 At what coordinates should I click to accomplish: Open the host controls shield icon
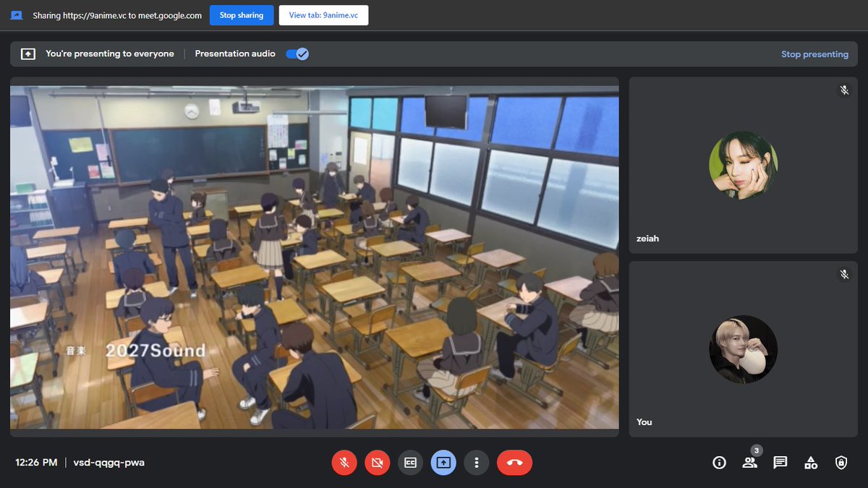point(841,463)
